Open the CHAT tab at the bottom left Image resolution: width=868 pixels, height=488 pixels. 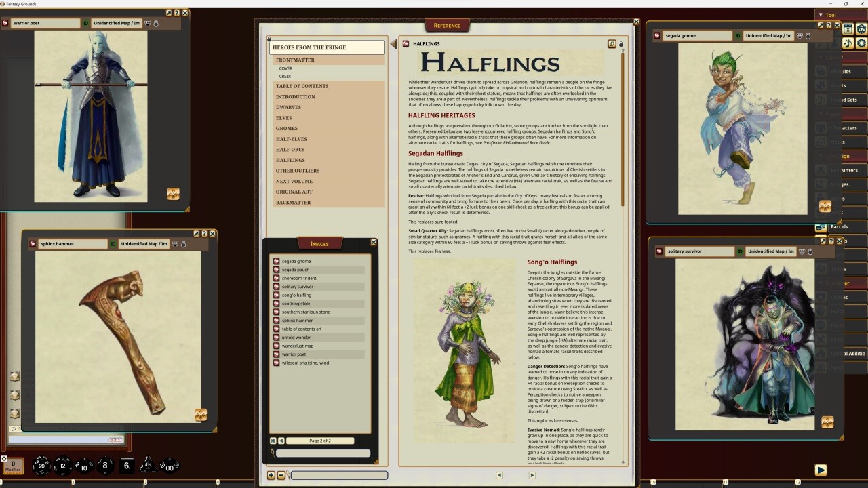click(114, 440)
